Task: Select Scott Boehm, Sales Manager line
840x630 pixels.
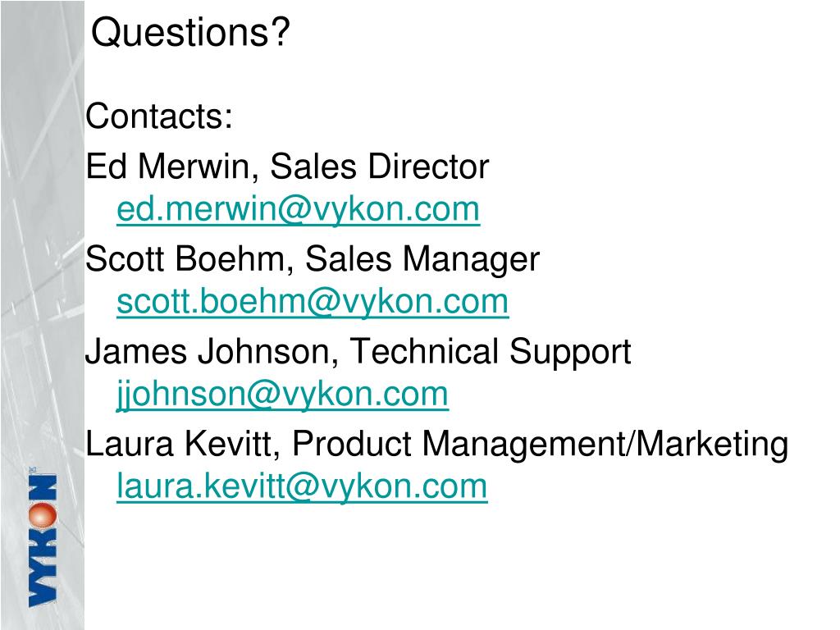Action: [313, 260]
